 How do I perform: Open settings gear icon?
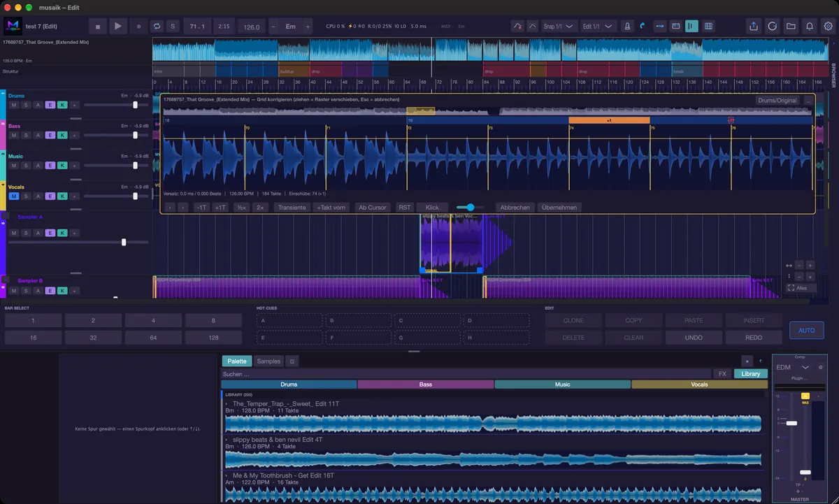[829, 27]
